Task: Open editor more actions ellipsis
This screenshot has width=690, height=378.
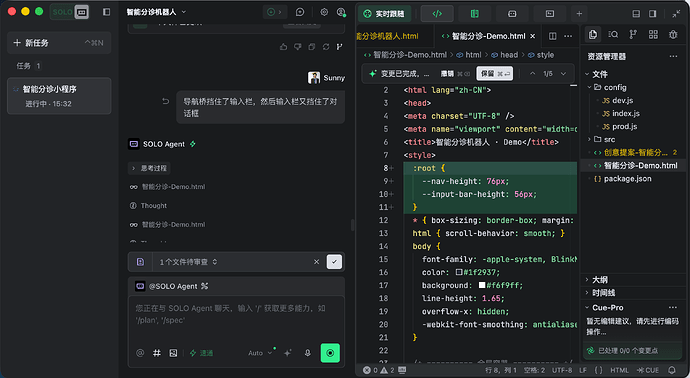Action: [x=568, y=36]
